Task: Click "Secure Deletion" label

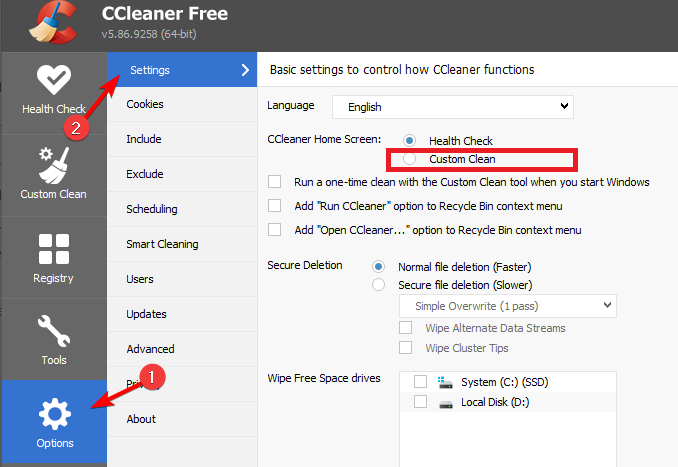Action: pos(305,265)
